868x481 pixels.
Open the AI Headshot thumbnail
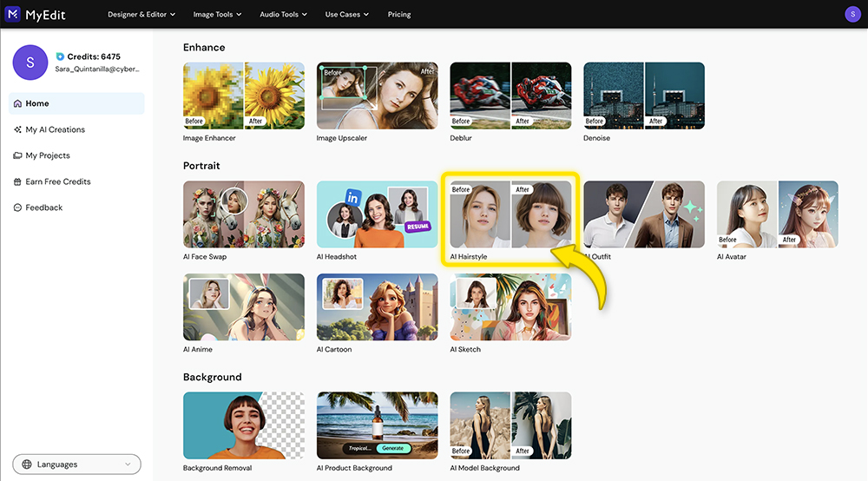coord(377,214)
